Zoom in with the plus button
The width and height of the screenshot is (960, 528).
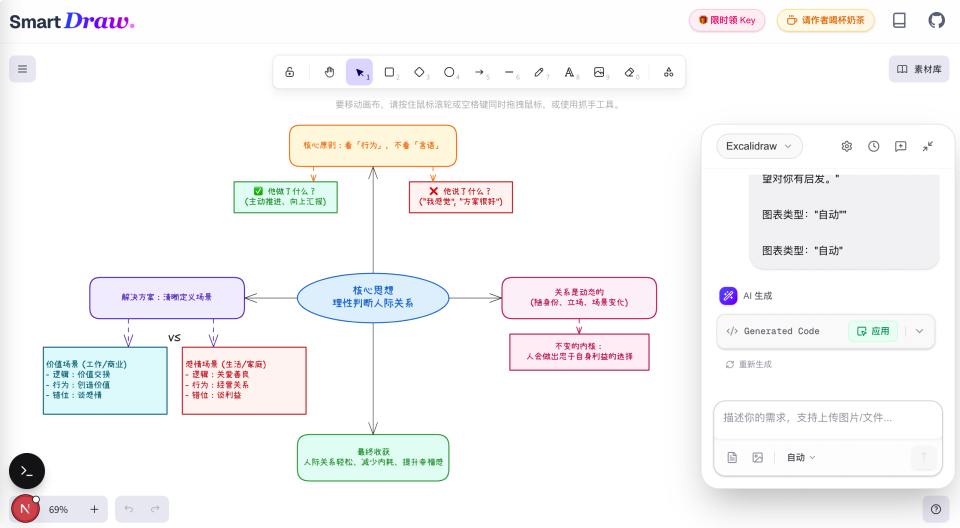coord(94,509)
